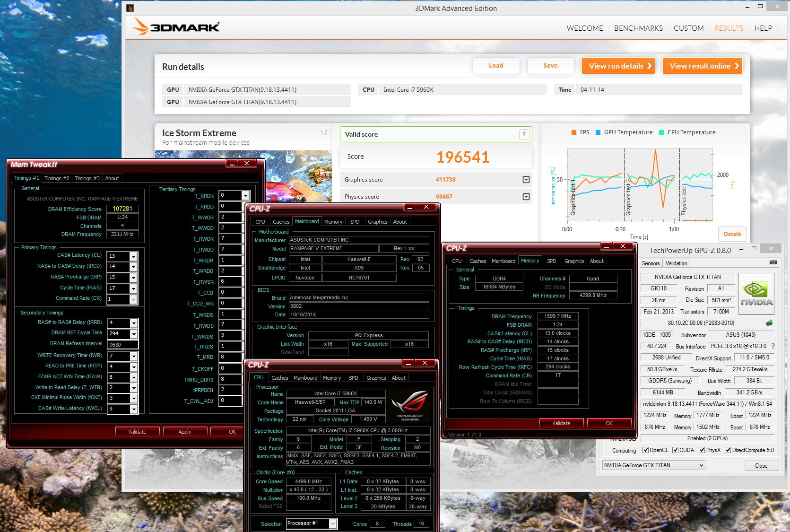Click OK in CPU-Z Memory window

[609, 423]
